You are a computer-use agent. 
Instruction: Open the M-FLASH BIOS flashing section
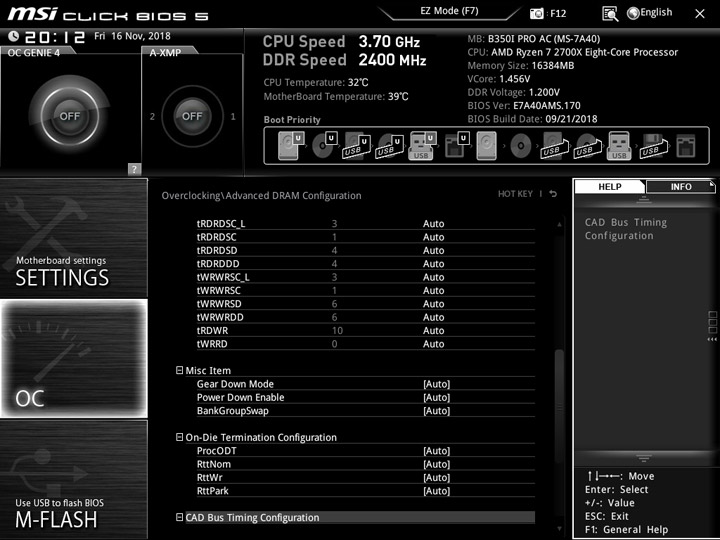(74, 479)
